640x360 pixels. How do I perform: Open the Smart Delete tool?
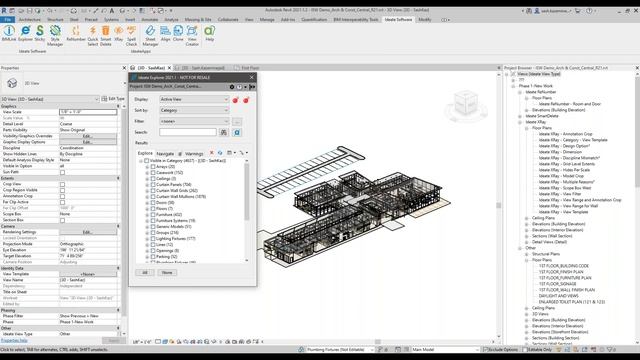106,36
